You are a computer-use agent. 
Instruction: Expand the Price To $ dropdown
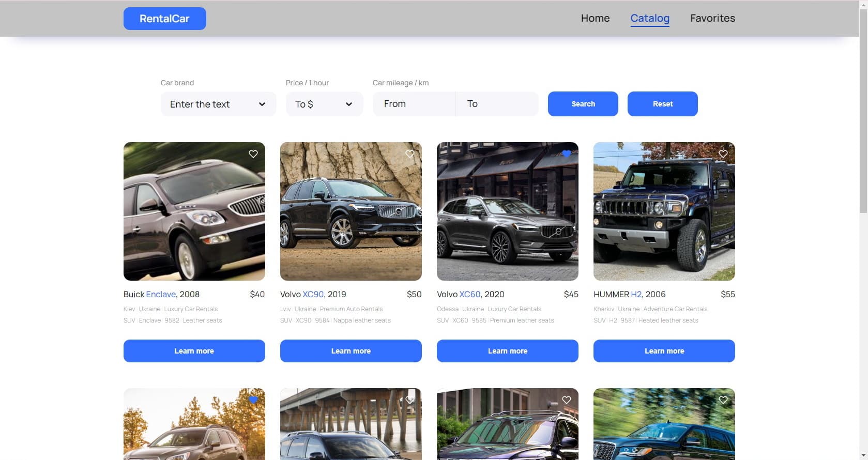[x=324, y=104]
